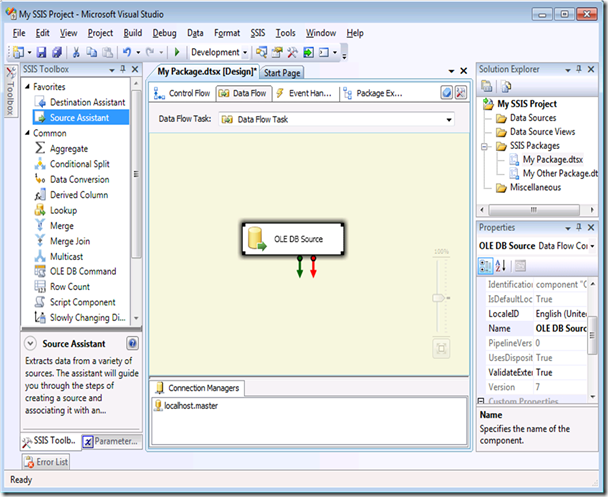608x497 pixels.
Task: Click the Cut scissors icon
Action: click(x=76, y=52)
